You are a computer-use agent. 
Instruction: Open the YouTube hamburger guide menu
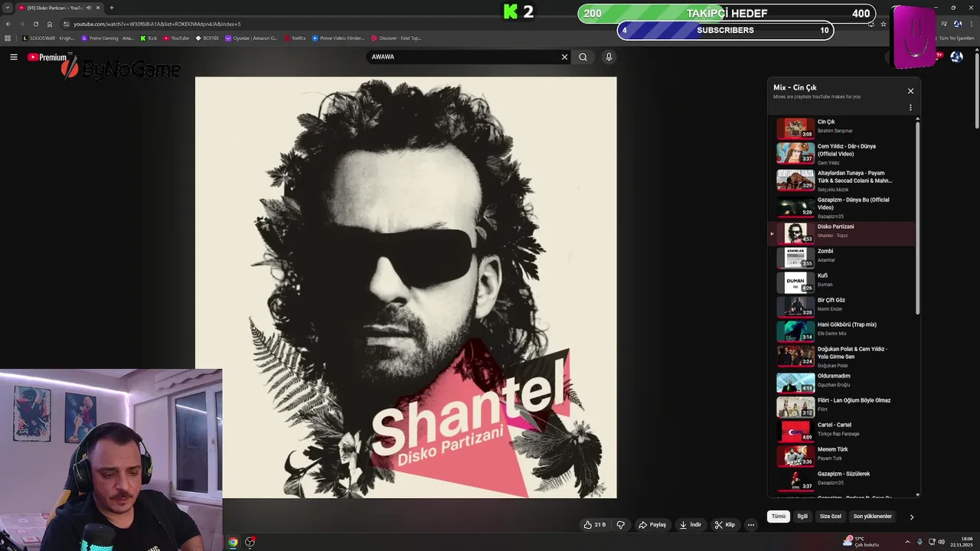[x=14, y=57]
